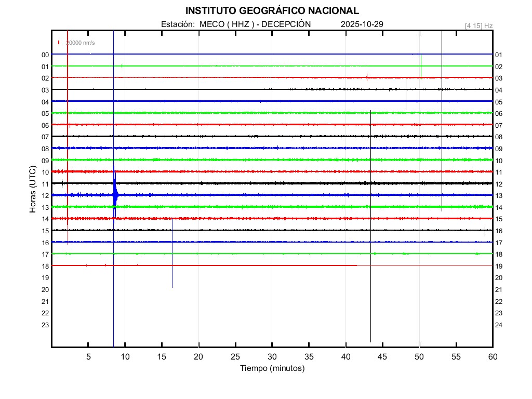This screenshot has width=532, height=399.
Task: Click the Tiempo (minutos) horizontal axis label
Action: pyautogui.click(x=272, y=368)
